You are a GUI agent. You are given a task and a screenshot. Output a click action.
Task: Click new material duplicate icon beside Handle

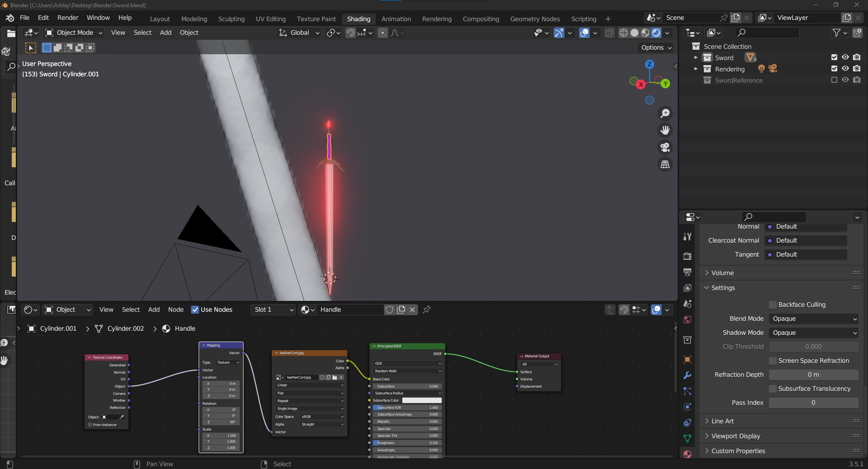tap(401, 310)
